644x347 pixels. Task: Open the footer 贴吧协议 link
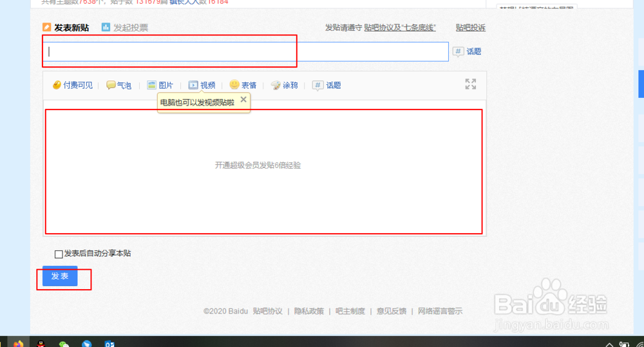(268, 312)
